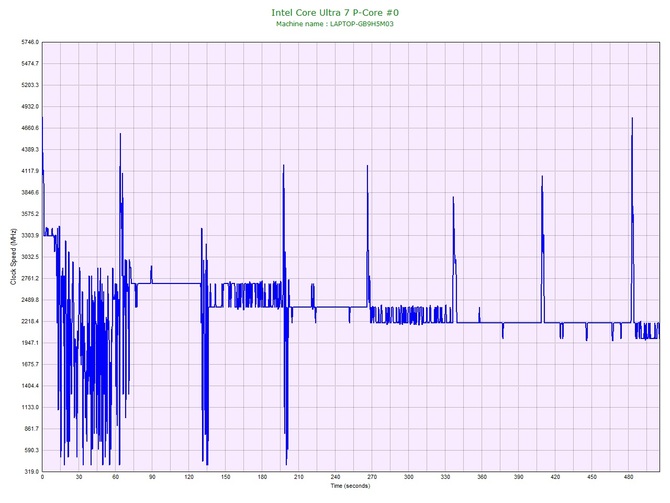Click the 180 tick on the time axis

tap(262, 477)
